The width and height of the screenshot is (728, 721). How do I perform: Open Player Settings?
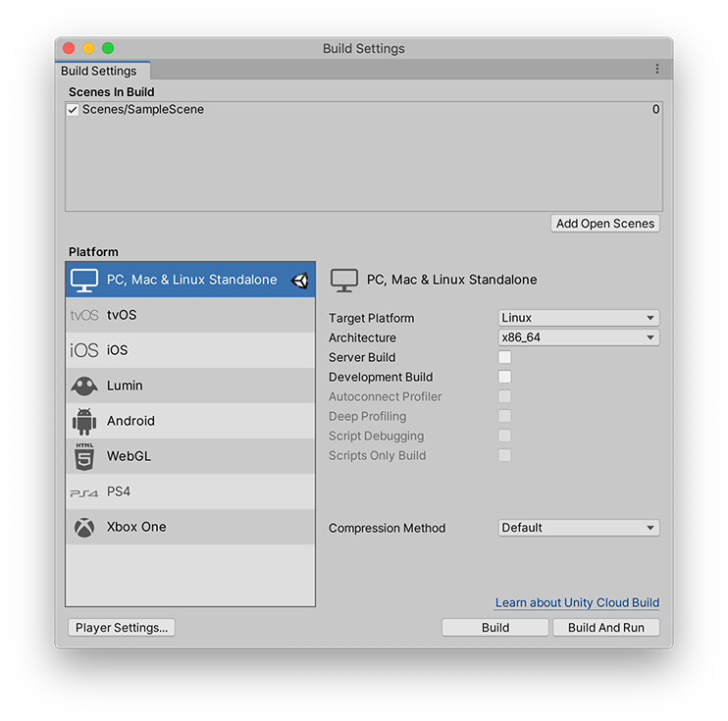point(122,628)
